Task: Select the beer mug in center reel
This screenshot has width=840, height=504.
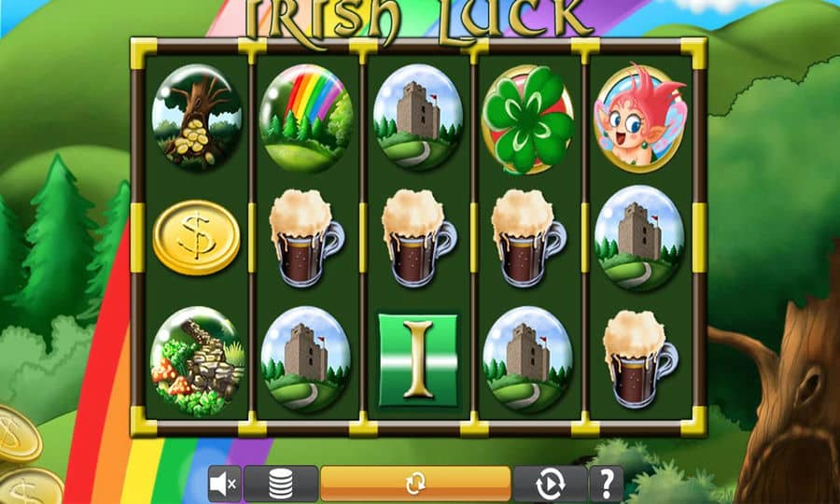Action: tap(418, 238)
